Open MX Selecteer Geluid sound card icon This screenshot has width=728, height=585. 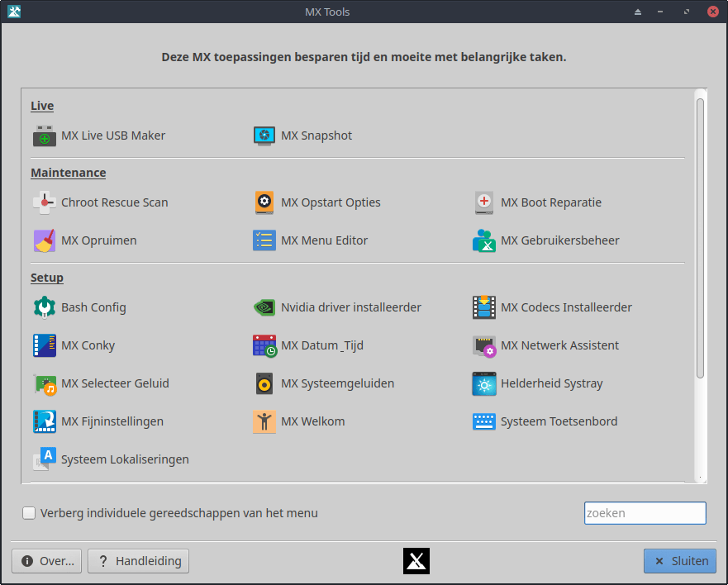point(45,383)
